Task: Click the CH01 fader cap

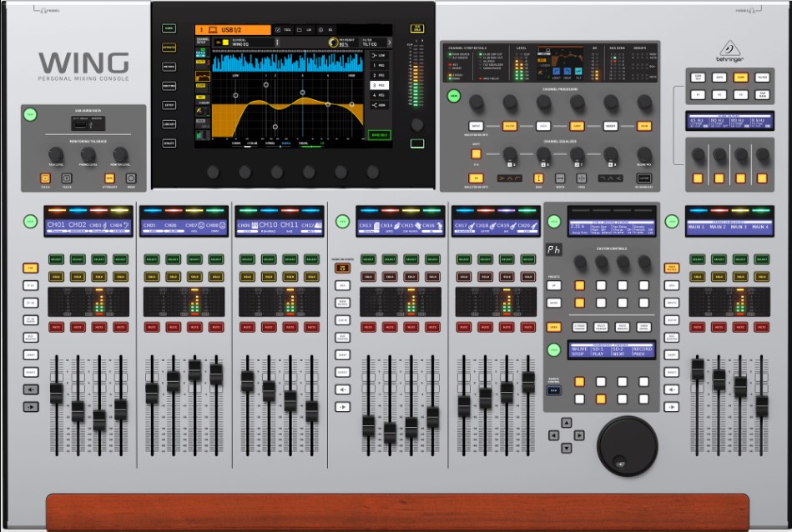Action: [x=57, y=394]
